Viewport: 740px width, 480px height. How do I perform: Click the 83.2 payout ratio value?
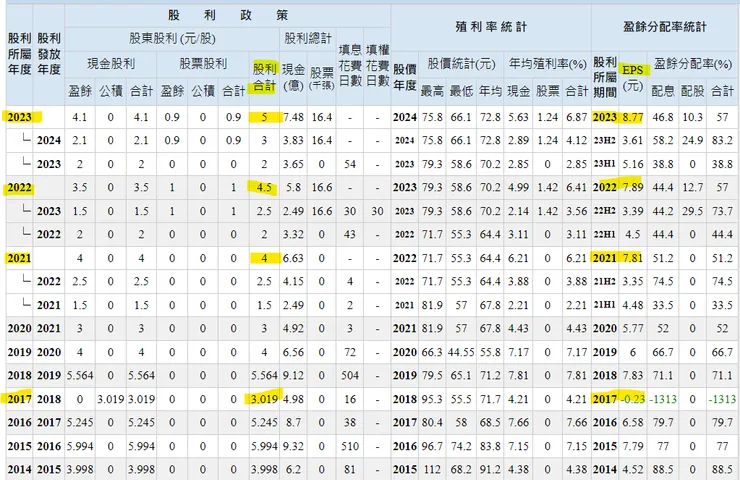pyautogui.click(x=723, y=140)
